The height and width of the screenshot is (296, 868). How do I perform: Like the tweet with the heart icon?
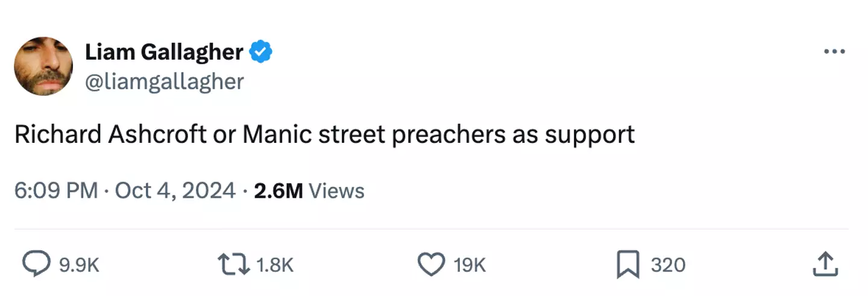coord(431,265)
